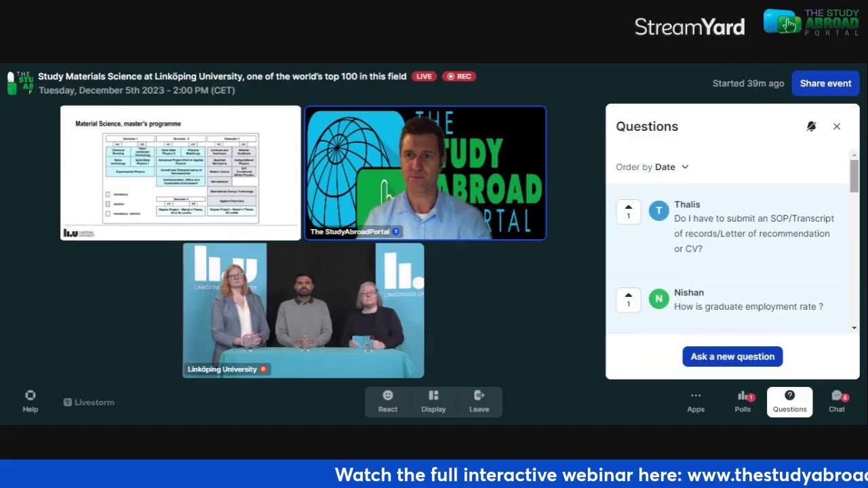Click Nishan's avatar icon

[x=658, y=299]
